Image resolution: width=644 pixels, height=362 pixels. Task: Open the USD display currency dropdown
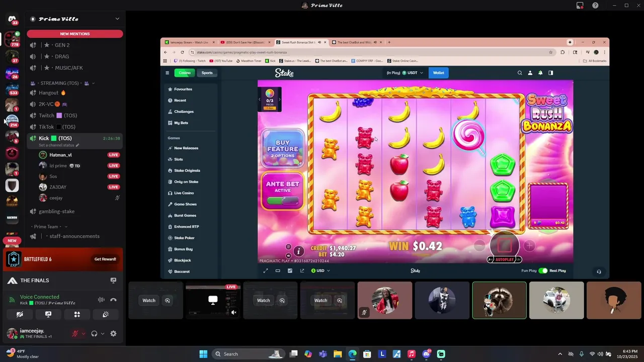tap(320, 270)
